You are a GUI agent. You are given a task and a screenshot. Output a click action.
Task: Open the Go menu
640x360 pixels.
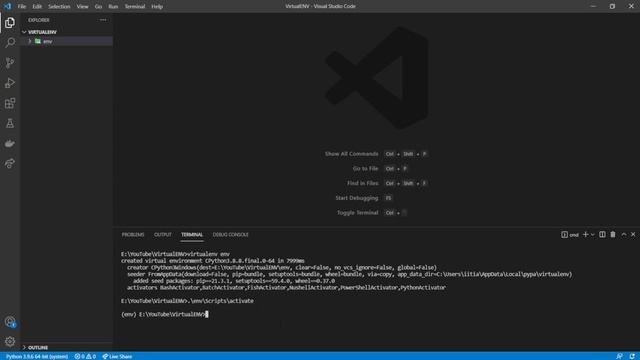(x=98, y=7)
